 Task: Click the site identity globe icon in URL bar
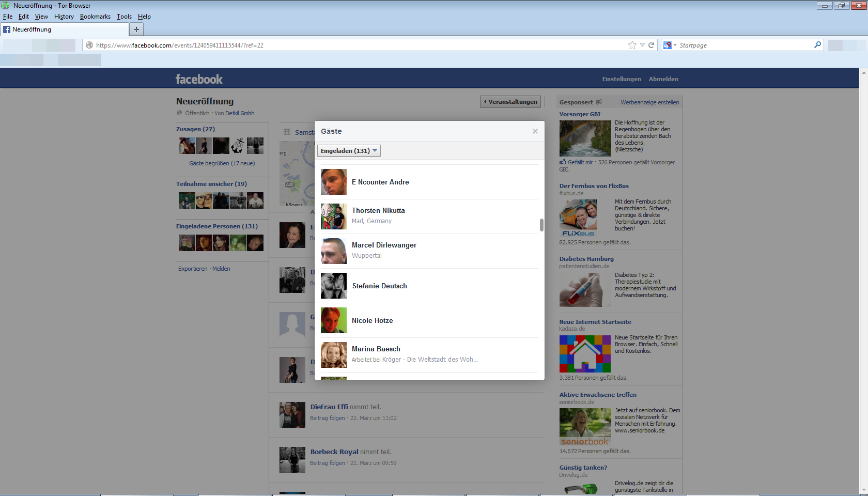pyautogui.click(x=89, y=45)
